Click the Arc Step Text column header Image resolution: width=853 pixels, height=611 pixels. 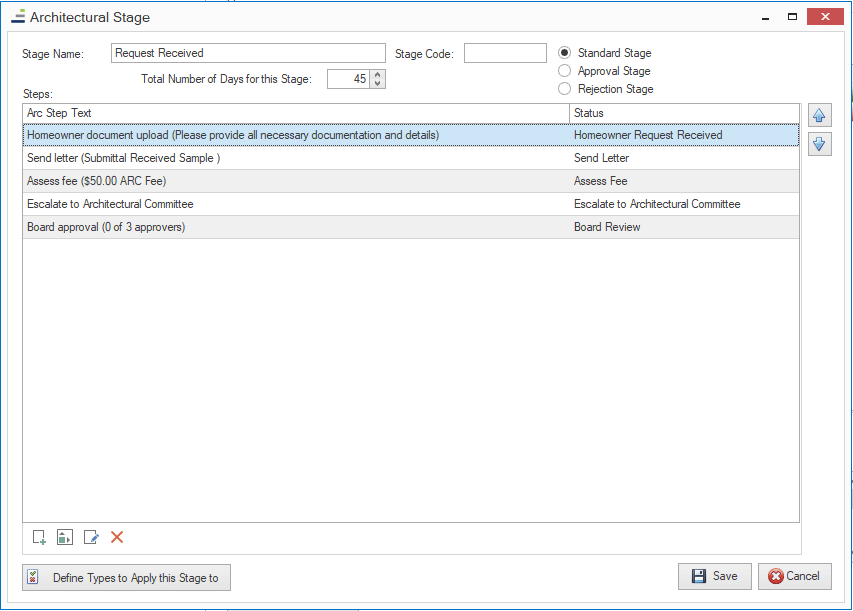click(x=296, y=113)
